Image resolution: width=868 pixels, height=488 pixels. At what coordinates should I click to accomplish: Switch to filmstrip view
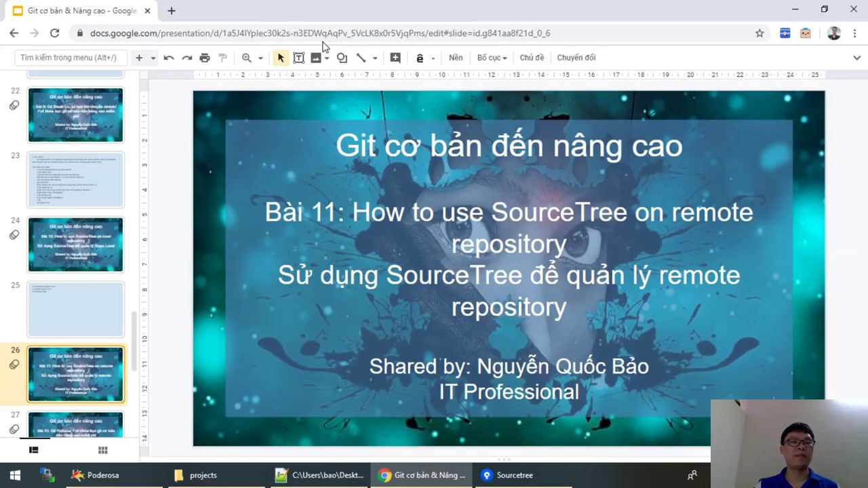click(x=34, y=450)
